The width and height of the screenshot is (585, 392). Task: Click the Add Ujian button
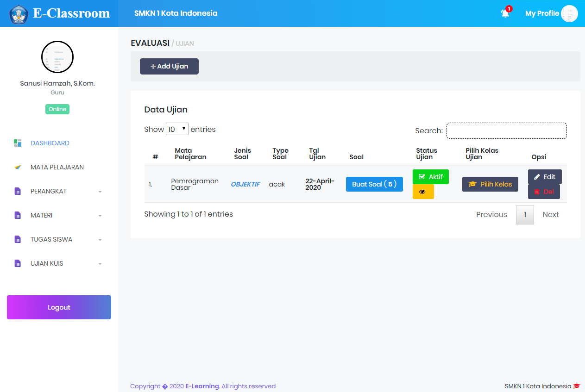point(169,66)
